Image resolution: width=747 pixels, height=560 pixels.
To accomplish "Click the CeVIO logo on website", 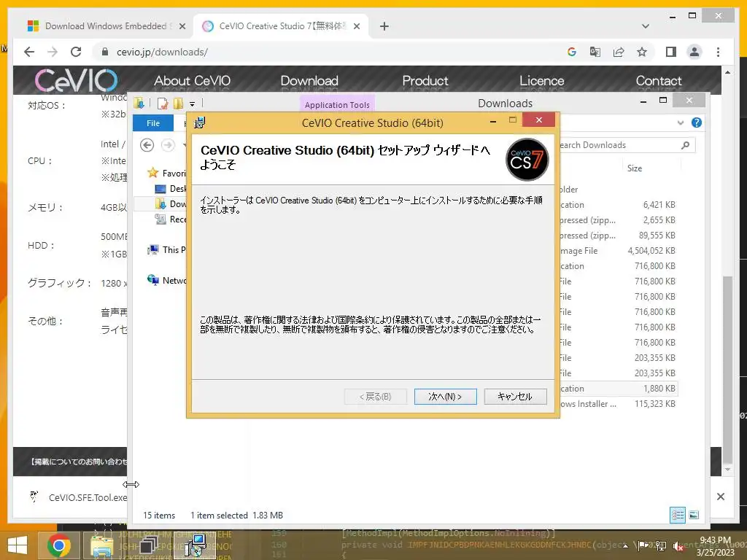I will pyautogui.click(x=76, y=80).
